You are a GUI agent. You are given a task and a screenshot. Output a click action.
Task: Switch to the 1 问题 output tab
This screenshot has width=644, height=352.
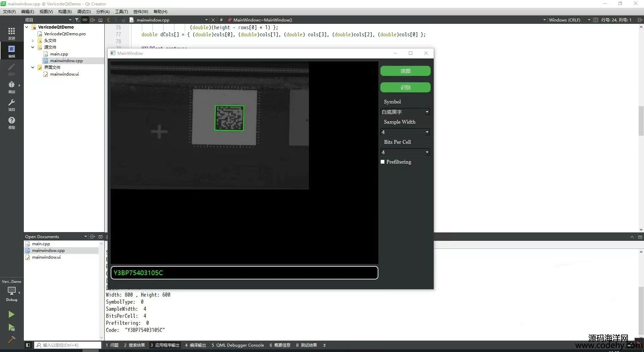click(112, 345)
